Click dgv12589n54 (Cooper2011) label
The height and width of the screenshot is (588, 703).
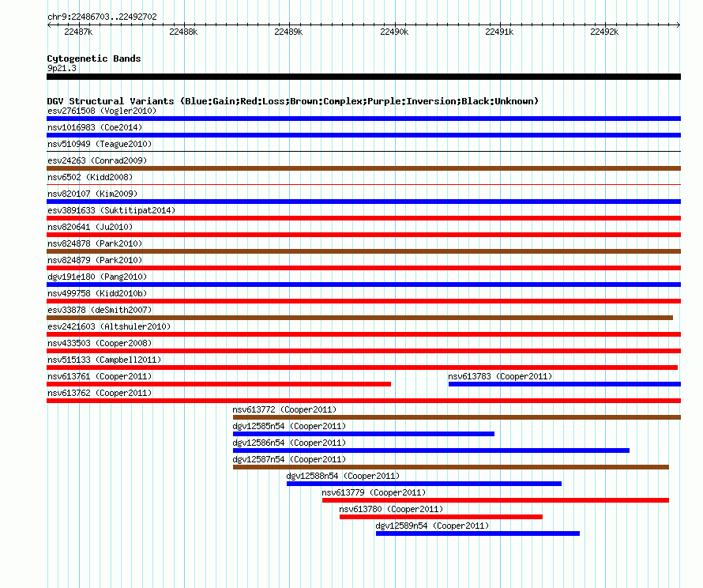pos(432,526)
